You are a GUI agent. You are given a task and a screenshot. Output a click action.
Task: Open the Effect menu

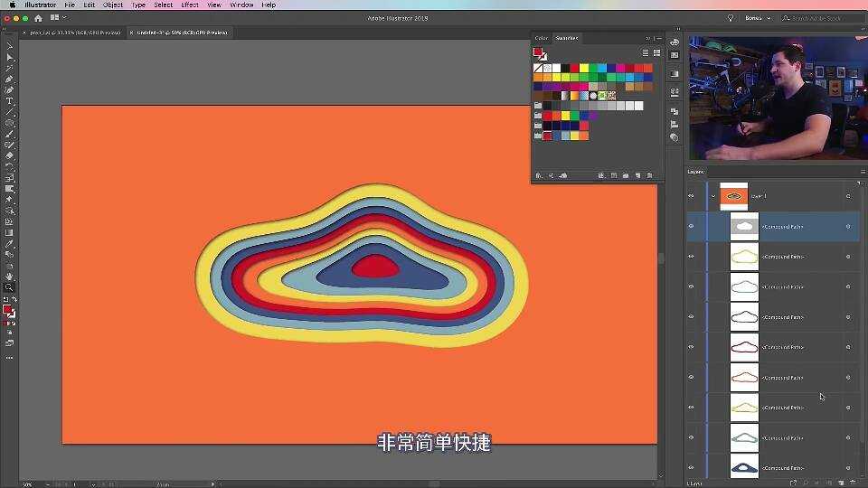pyautogui.click(x=189, y=5)
